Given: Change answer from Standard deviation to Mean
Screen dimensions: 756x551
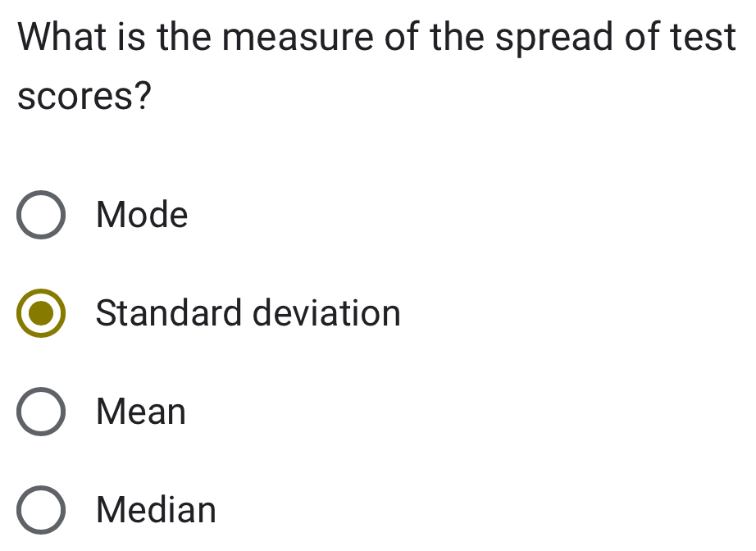Looking at the screenshot, I should click(x=41, y=412).
